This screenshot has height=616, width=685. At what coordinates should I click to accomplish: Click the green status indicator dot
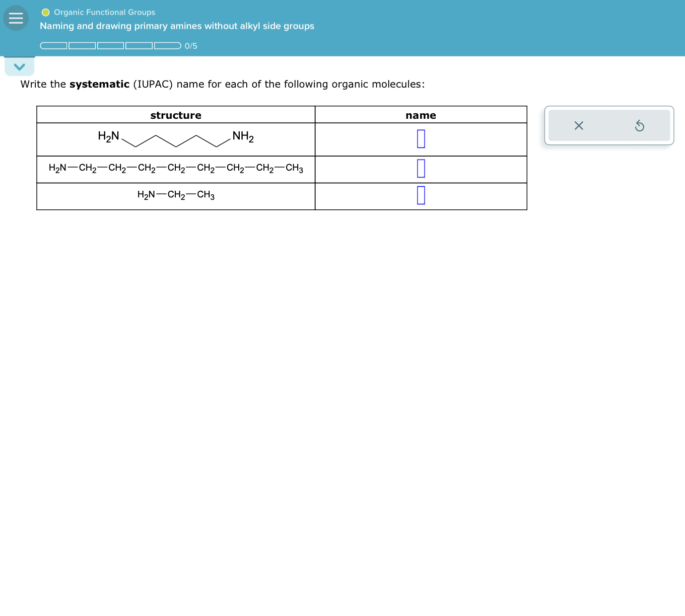45,12
